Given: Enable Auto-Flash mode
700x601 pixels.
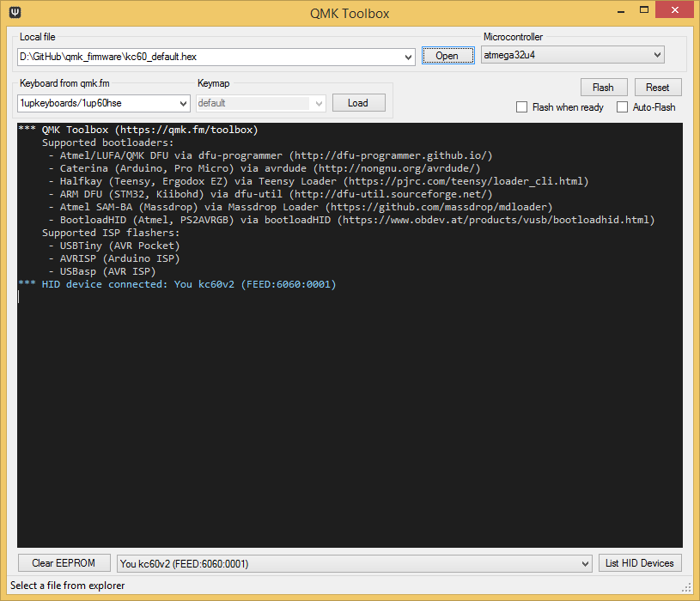Looking at the screenshot, I should point(622,106).
